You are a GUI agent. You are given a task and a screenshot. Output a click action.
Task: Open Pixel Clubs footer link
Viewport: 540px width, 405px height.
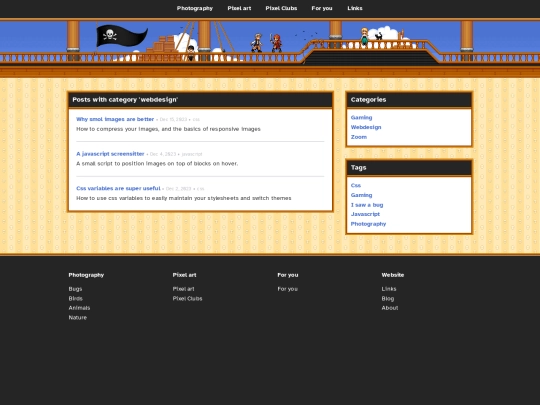187,299
